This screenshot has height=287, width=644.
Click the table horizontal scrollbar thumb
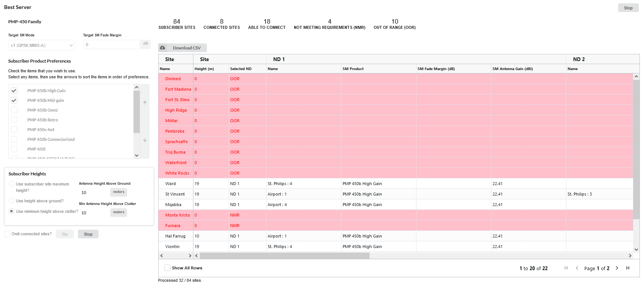[285, 256]
